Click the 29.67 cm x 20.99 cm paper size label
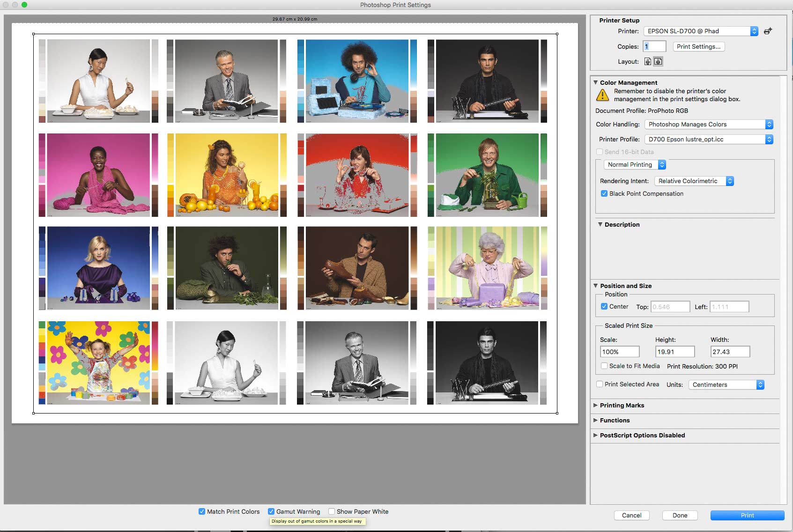 coord(295,19)
